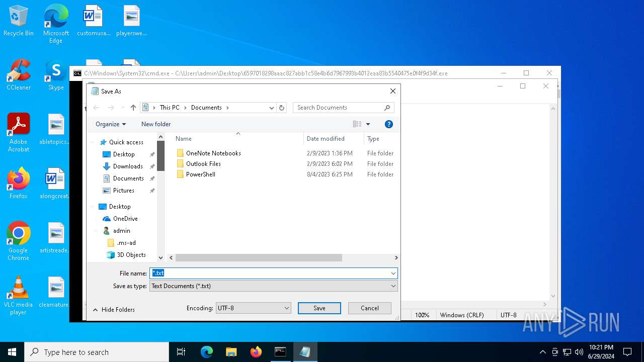Viewport: 644px width, 362px height.
Task: Select Quick access in navigation pane
Action: 126,142
